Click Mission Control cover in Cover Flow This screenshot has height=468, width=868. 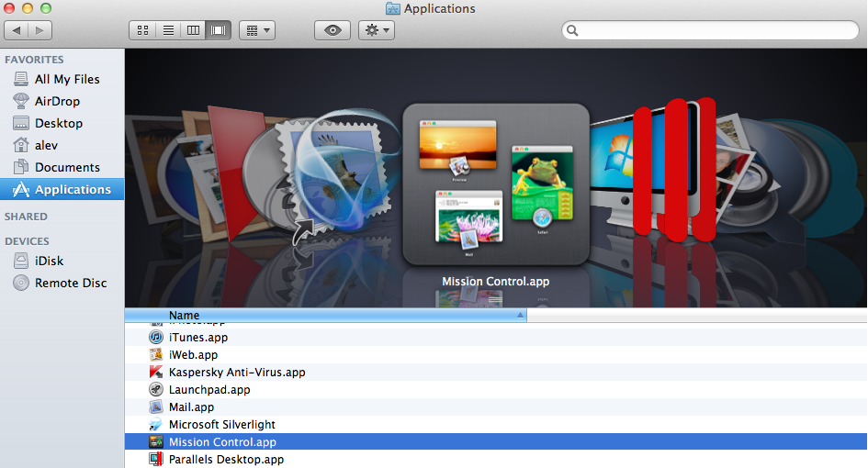click(x=495, y=184)
